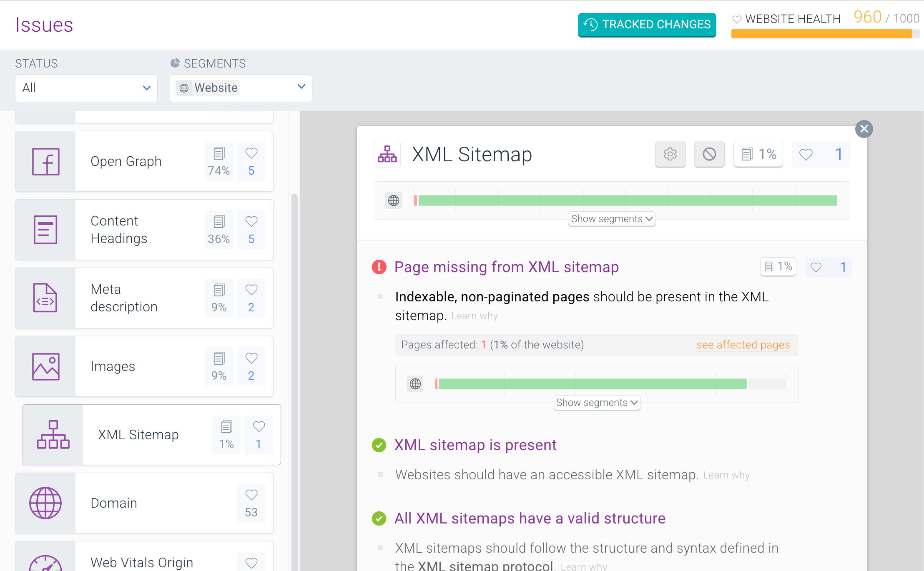Click the ignore (crossed circle) icon
This screenshot has height=571, width=924.
pyautogui.click(x=709, y=154)
